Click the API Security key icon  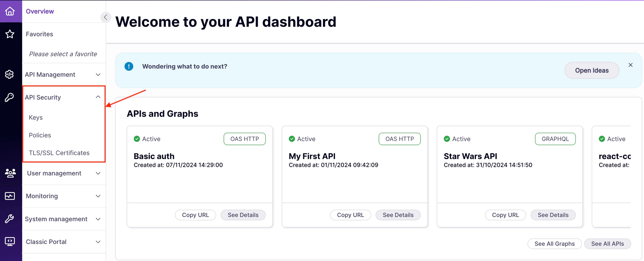[10, 97]
